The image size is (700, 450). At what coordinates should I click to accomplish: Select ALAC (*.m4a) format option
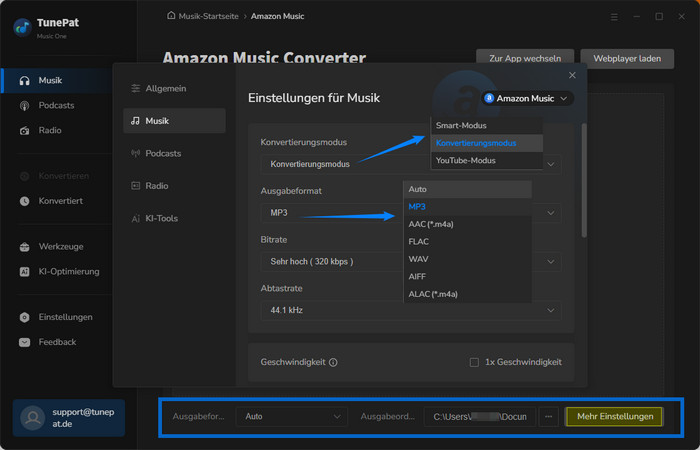click(x=467, y=294)
